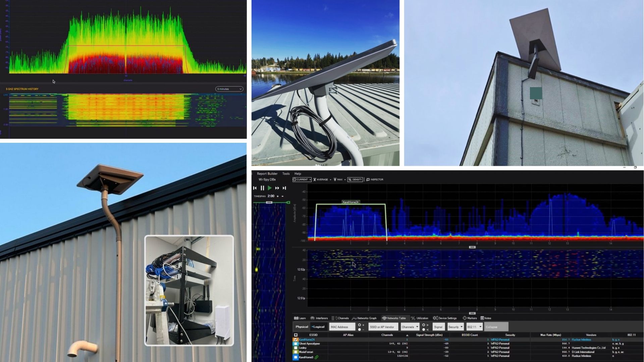Click the Collapse button
Screen dimensions: 644x362
496,327
